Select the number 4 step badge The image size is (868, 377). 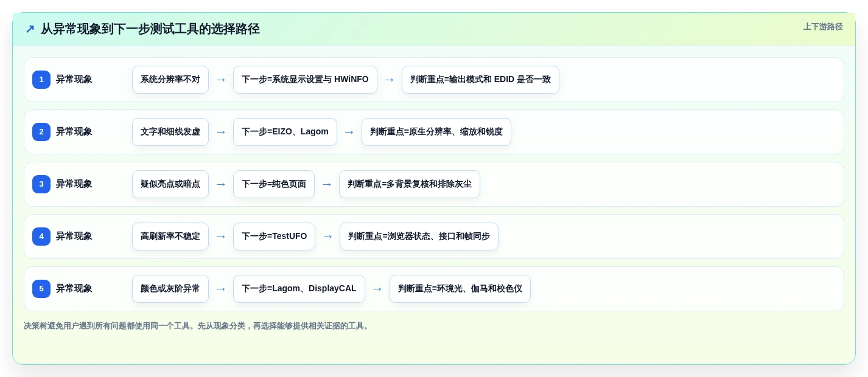point(41,237)
